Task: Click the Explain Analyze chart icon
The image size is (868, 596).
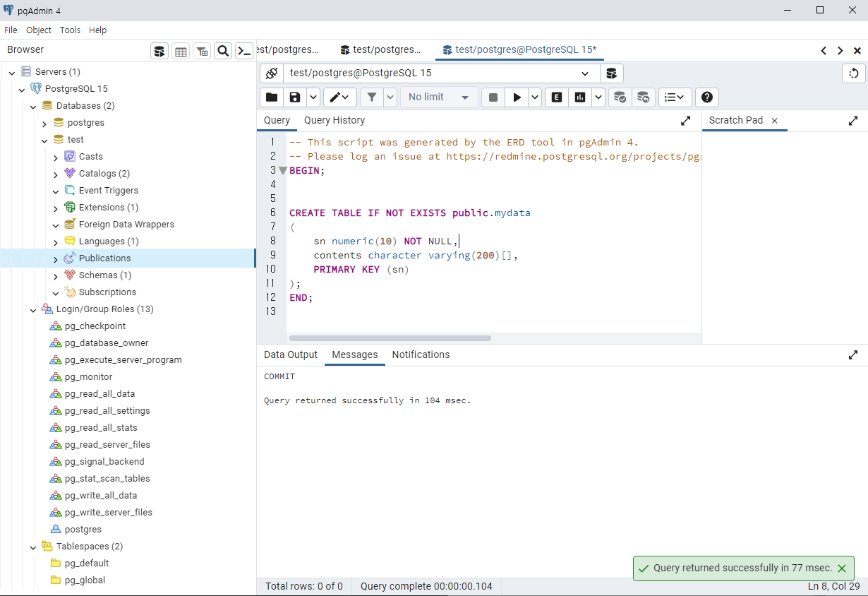Action: click(580, 97)
